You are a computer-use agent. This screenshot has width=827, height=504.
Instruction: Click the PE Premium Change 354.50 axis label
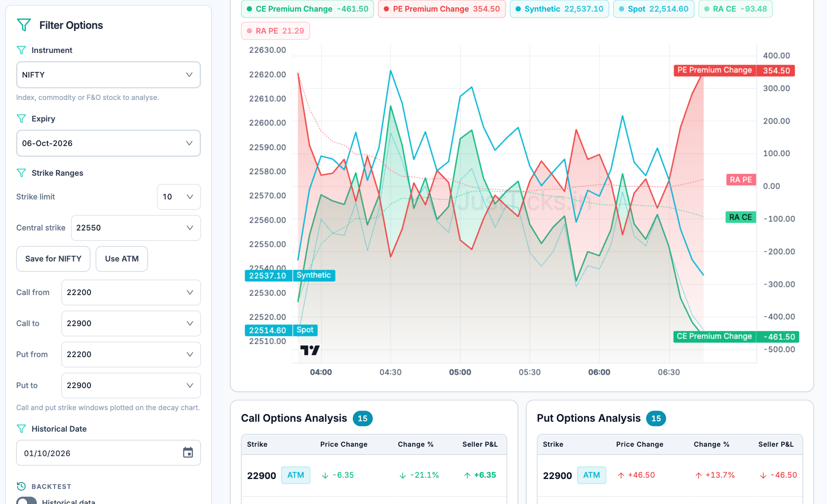click(734, 70)
